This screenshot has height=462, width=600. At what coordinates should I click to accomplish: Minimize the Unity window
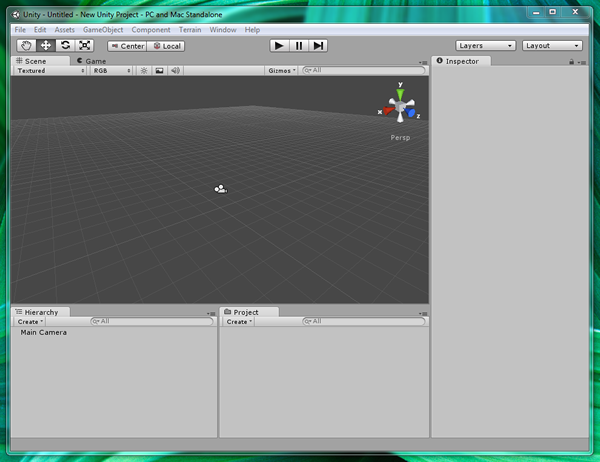pyautogui.click(x=536, y=12)
